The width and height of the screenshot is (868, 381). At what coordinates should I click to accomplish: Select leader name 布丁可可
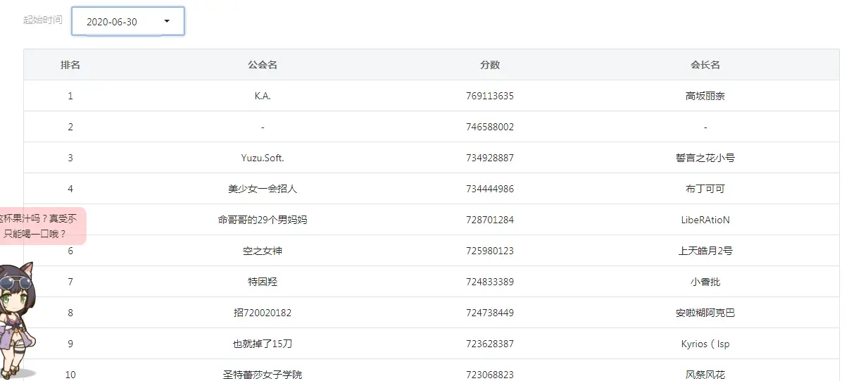coord(705,189)
